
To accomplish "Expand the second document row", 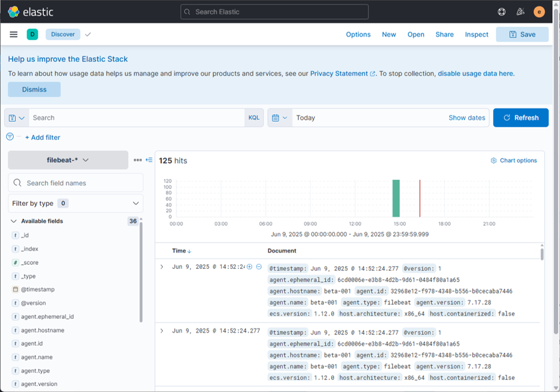I will click(162, 331).
